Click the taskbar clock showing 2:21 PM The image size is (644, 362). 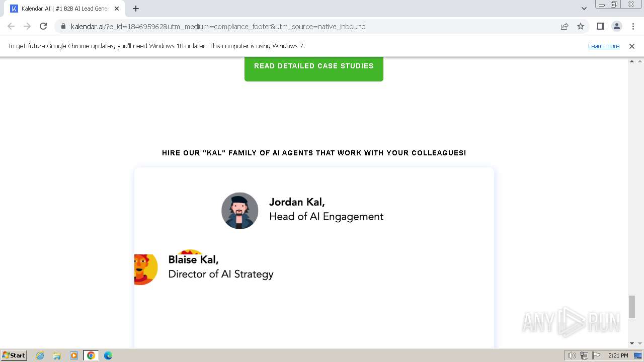[618, 355]
